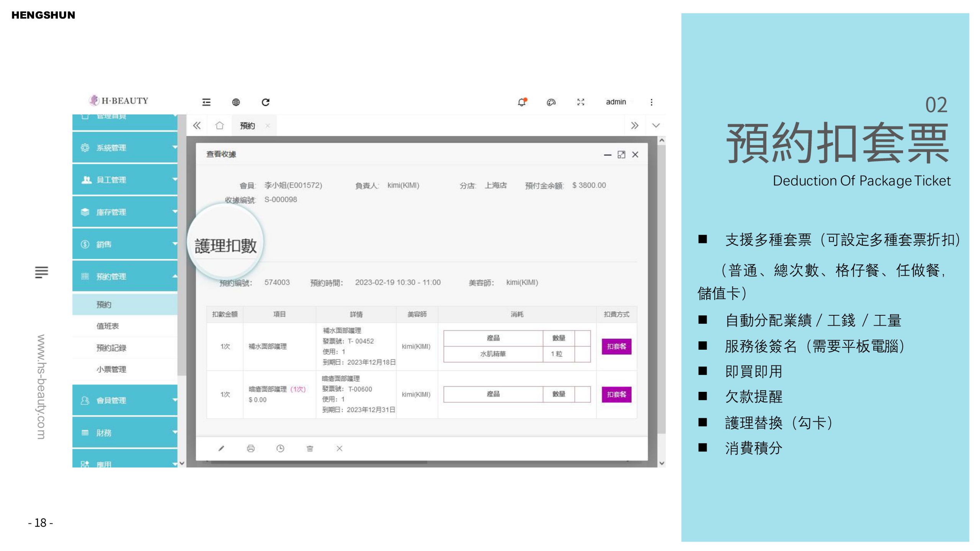Click 扣套餐 button for 暗瘡面部護理
The height and width of the screenshot is (551, 980).
tap(616, 394)
